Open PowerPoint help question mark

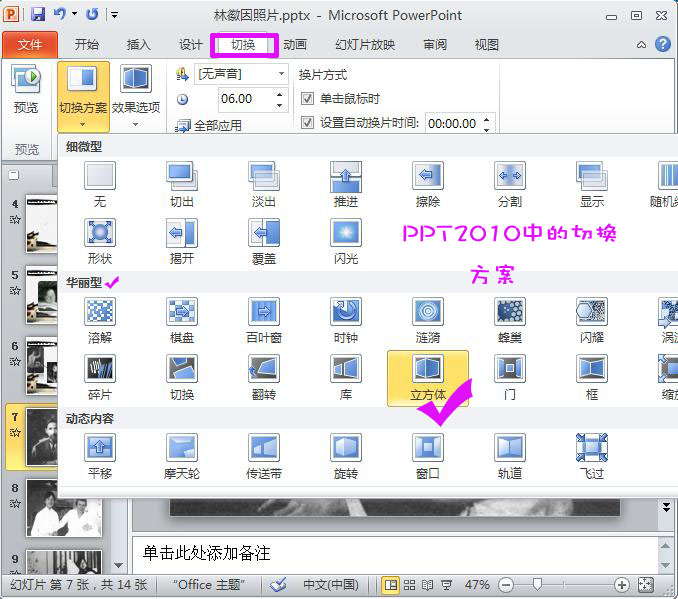(662, 44)
